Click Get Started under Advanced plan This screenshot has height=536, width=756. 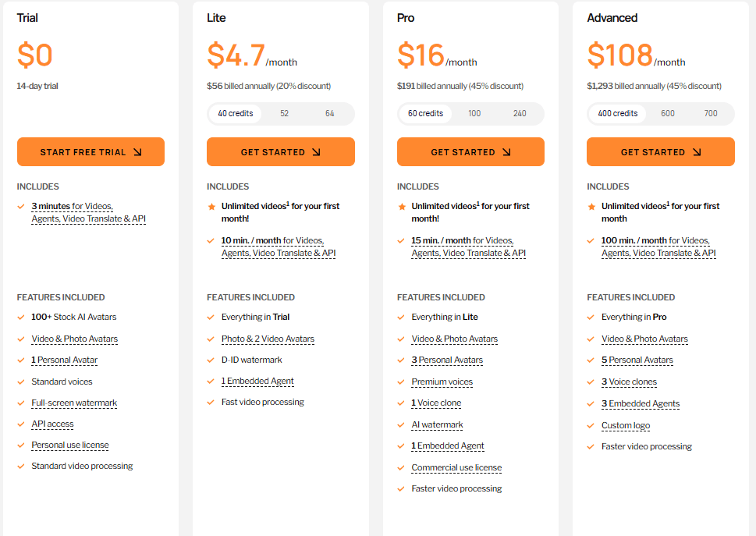pos(660,152)
